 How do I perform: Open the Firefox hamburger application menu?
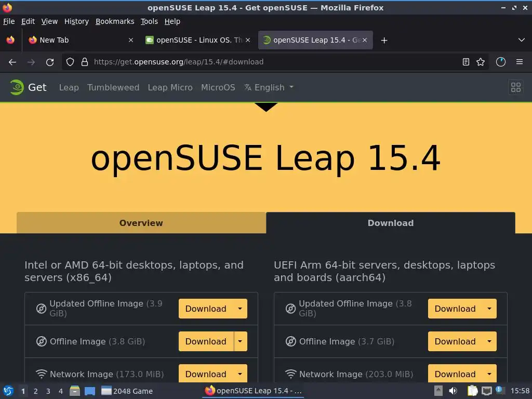point(519,62)
